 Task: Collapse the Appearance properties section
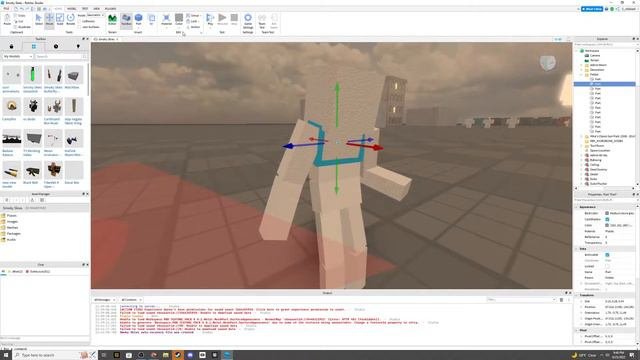(x=577, y=207)
